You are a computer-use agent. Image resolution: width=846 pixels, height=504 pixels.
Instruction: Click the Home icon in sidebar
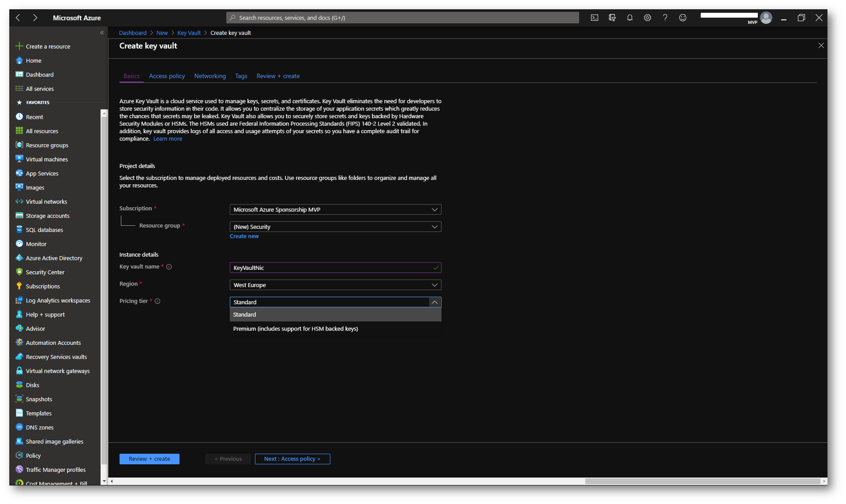click(19, 60)
